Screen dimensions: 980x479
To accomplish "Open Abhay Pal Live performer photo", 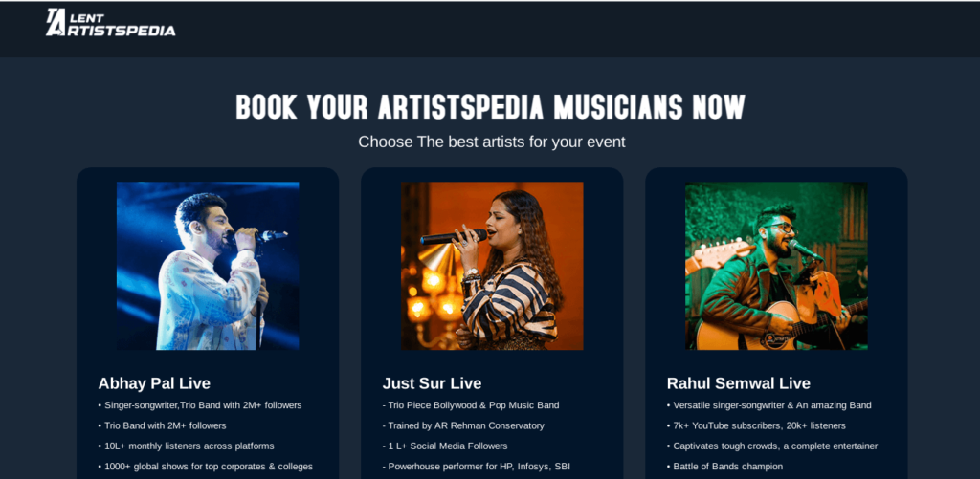I will tap(208, 266).
